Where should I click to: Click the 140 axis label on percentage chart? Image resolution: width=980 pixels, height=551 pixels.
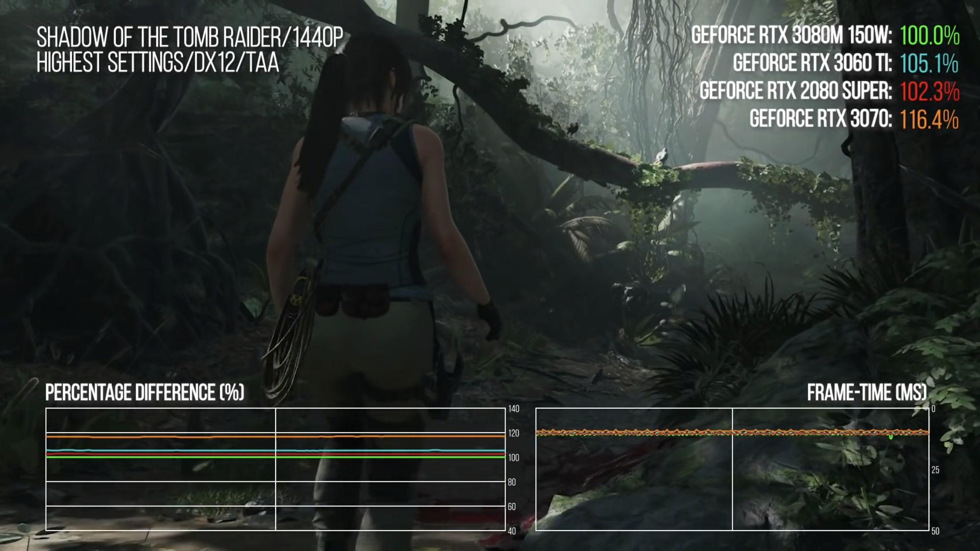click(514, 409)
